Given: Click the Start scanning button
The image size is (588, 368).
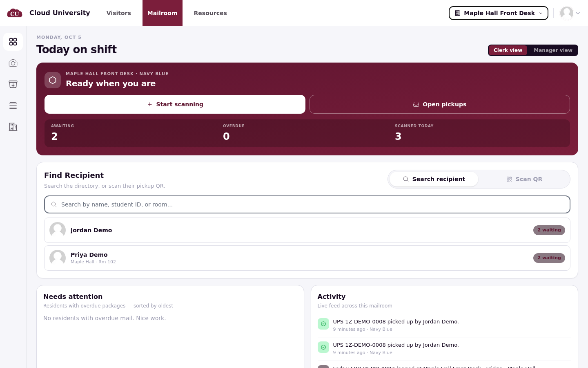Looking at the screenshot, I should click(175, 104).
